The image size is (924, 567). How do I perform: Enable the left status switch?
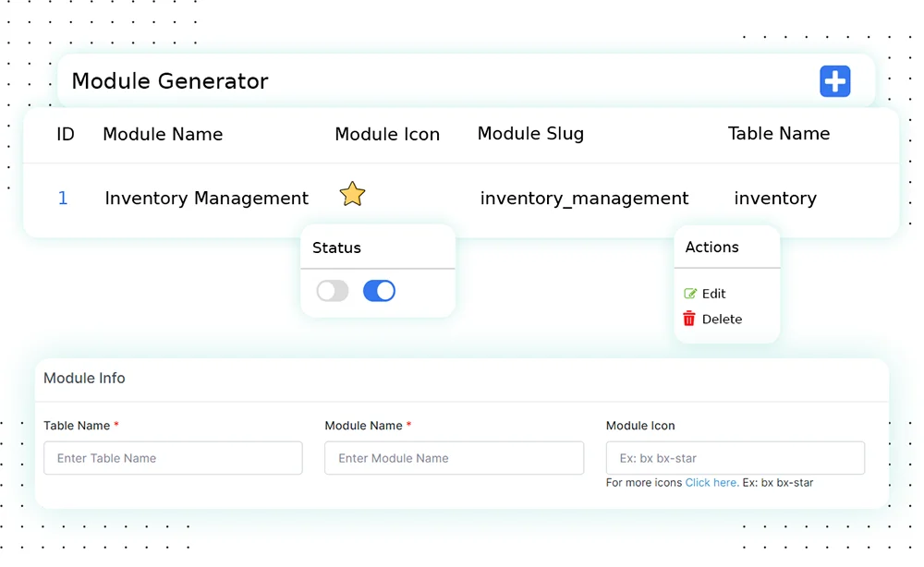point(332,290)
